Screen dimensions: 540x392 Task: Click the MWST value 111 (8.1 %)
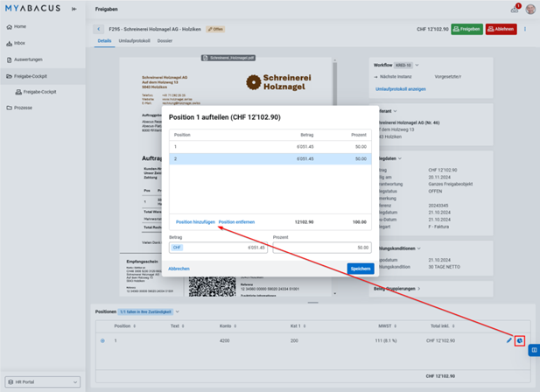(386, 340)
